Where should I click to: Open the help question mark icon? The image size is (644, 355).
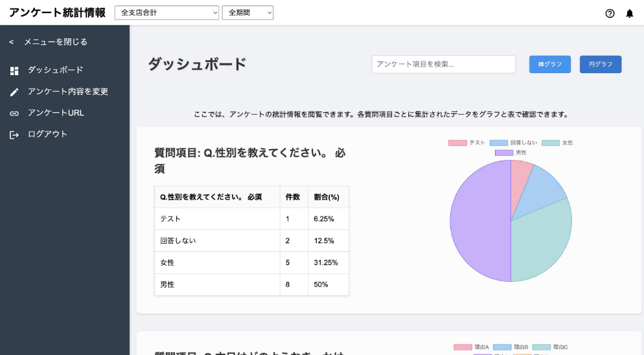point(610,14)
